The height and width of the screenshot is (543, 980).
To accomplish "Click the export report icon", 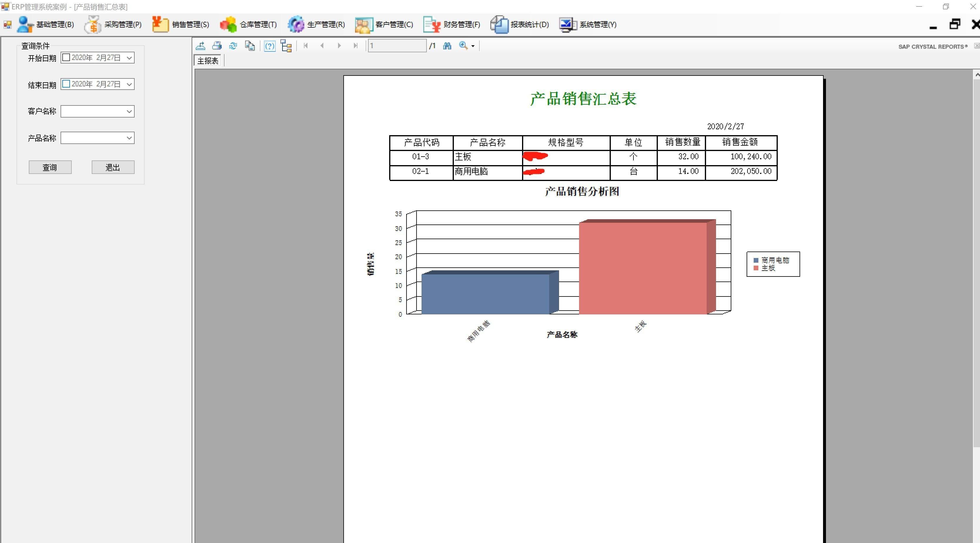I will click(200, 46).
